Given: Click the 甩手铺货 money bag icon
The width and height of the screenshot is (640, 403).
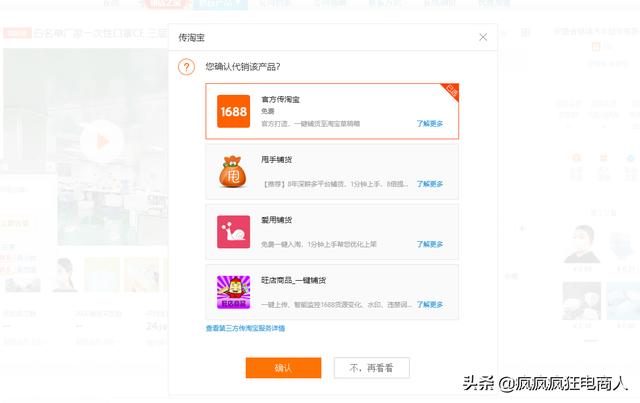Looking at the screenshot, I should (x=233, y=171).
